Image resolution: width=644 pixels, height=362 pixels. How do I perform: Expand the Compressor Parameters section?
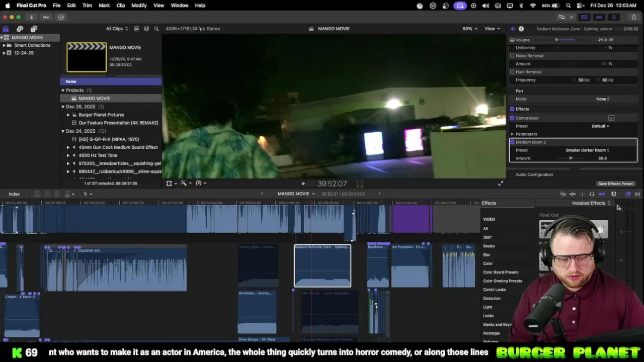tap(512, 134)
